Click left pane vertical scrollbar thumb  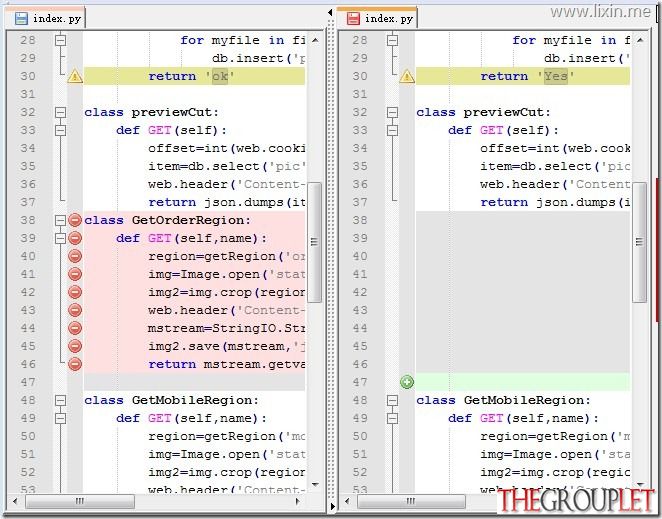pos(314,242)
